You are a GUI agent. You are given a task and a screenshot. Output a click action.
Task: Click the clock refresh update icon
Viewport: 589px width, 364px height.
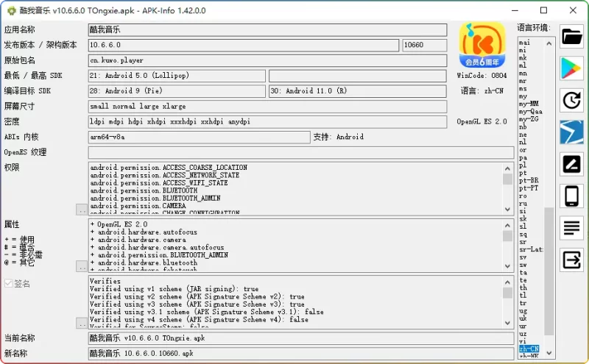coord(572,100)
